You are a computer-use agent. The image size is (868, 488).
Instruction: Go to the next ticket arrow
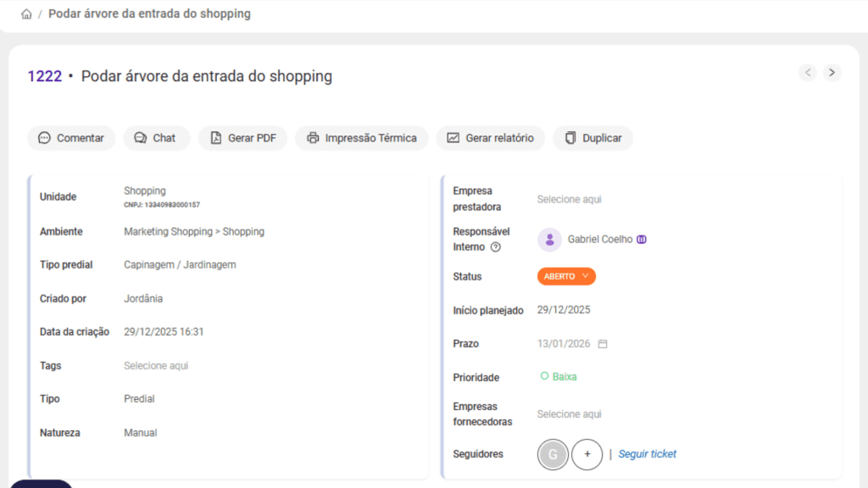coord(832,73)
